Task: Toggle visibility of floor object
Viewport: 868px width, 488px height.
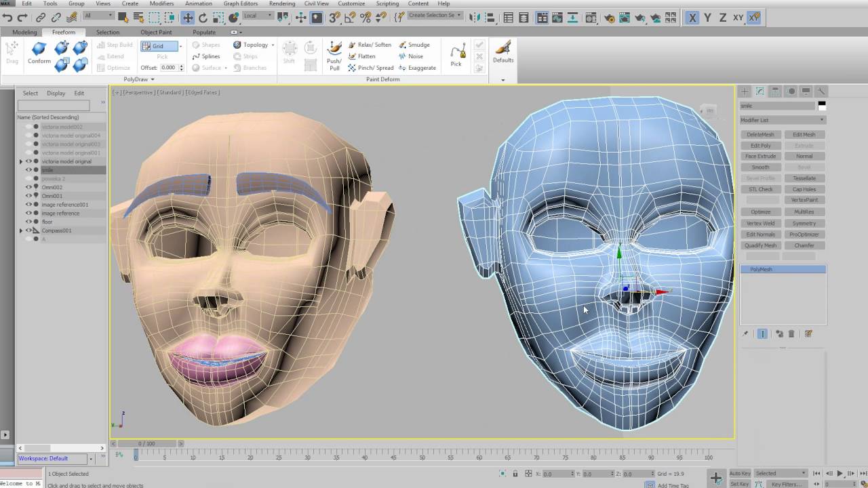Action: pos(29,222)
